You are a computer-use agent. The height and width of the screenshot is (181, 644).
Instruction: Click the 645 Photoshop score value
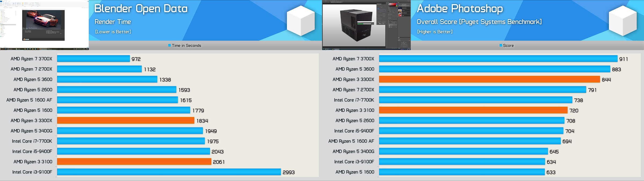pos(554,152)
